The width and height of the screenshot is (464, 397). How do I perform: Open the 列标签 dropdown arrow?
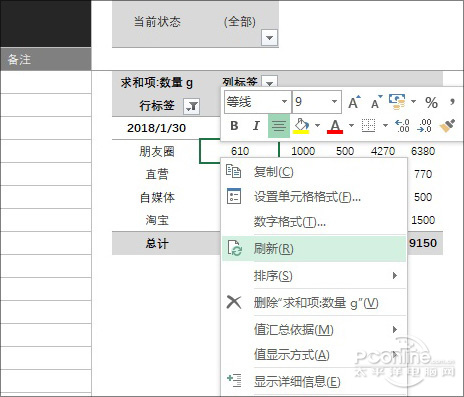(269, 82)
